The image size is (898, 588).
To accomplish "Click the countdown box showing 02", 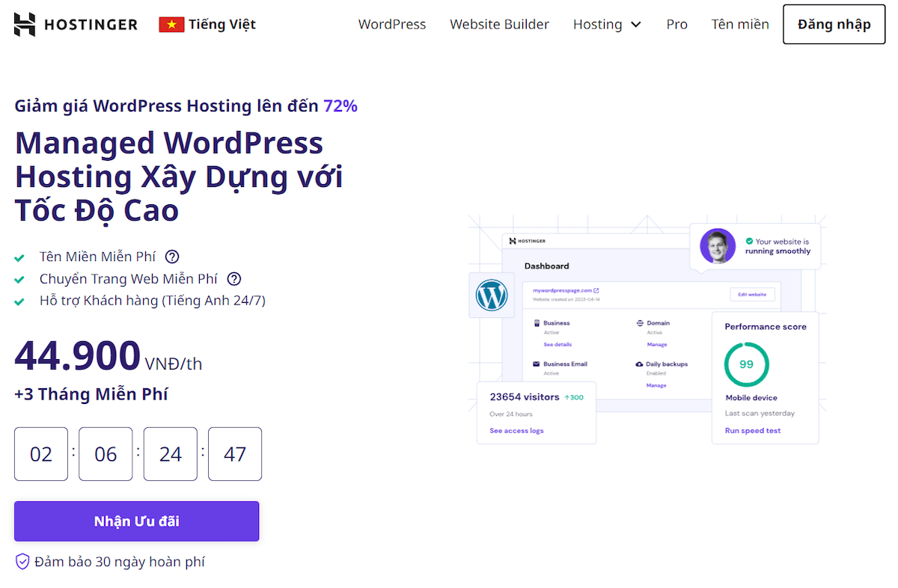I will pos(41,454).
